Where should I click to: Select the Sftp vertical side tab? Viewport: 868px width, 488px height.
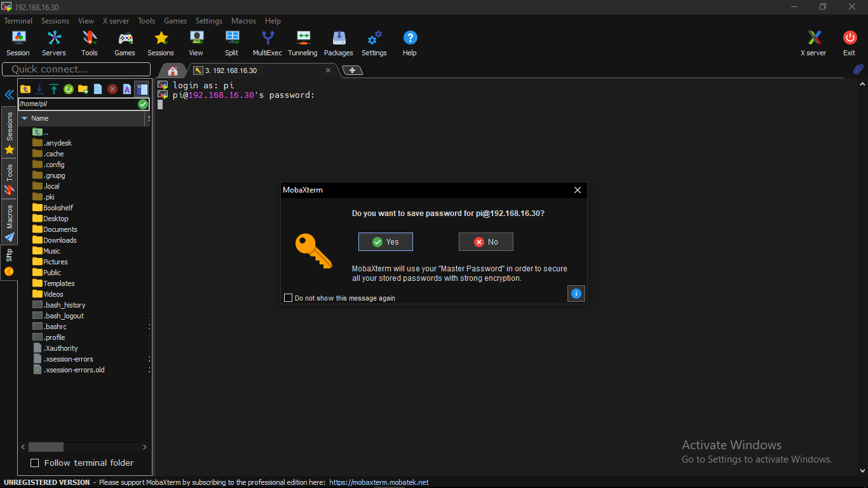point(9,262)
